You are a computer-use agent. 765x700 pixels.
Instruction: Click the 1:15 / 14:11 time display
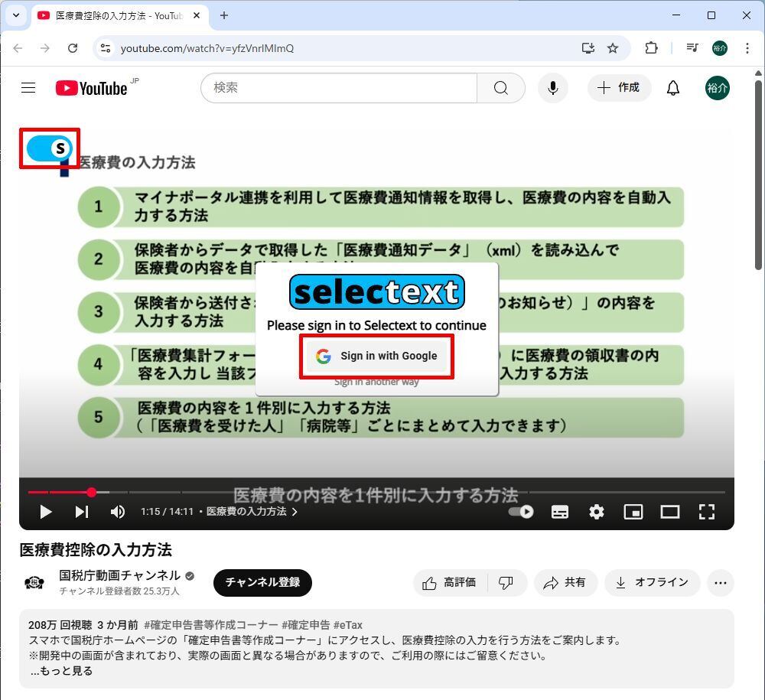(167, 512)
